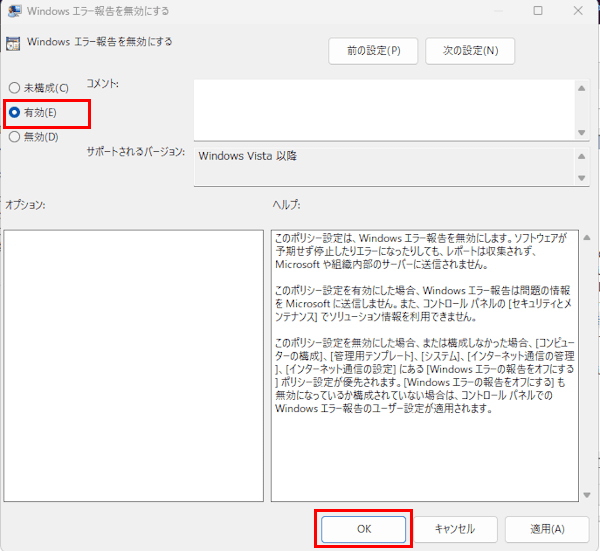Screen dimensions: 600x551
Task: Select the 有効(E) radio button
Action: (14, 112)
